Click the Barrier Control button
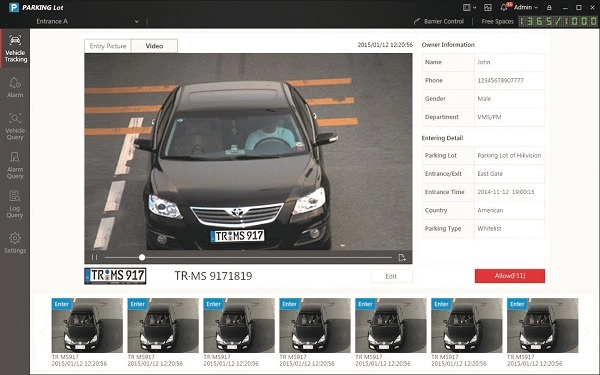 439,21
